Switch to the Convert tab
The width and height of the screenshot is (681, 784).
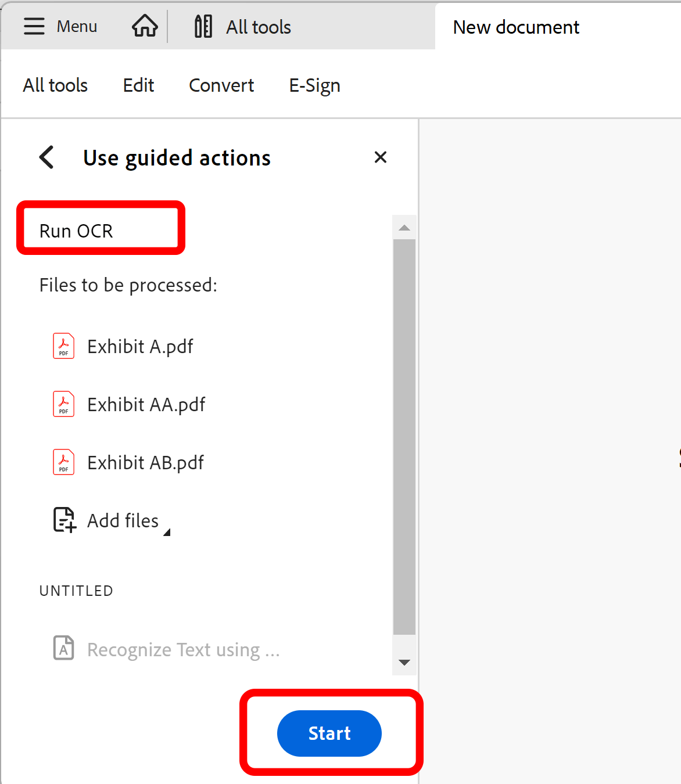pos(221,85)
